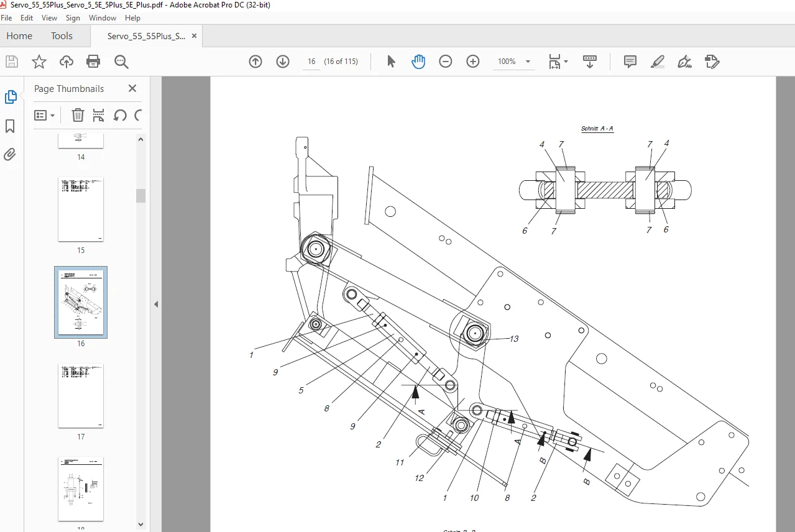The width and height of the screenshot is (795, 532).
Task: Open the zoom level 100% dropdown
Action: pyautogui.click(x=514, y=62)
